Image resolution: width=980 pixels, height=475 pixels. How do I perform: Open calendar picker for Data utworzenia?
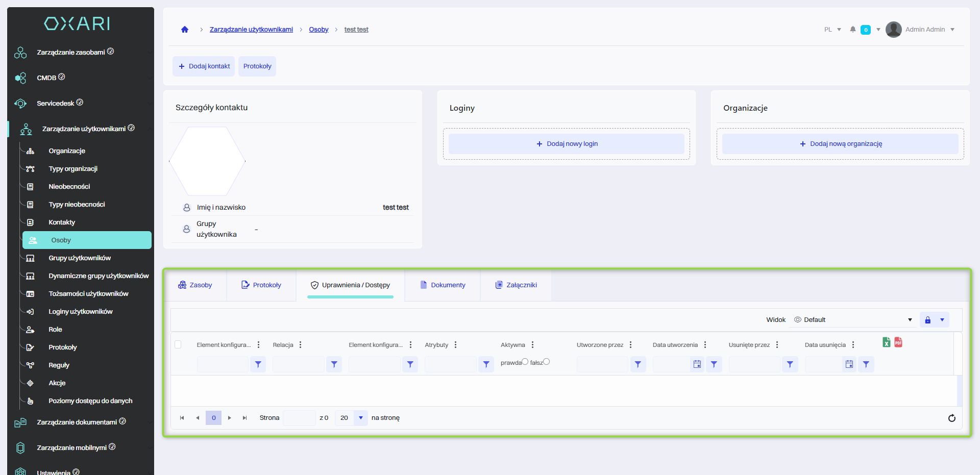pyautogui.click(x=697, y=364)
